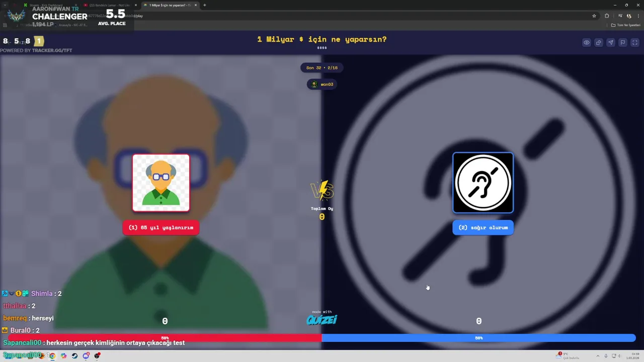Image resolution: width=644 pixels, height=362 pixels.
Task: Click the VS lightning emblem
Action: coord(322,191)
